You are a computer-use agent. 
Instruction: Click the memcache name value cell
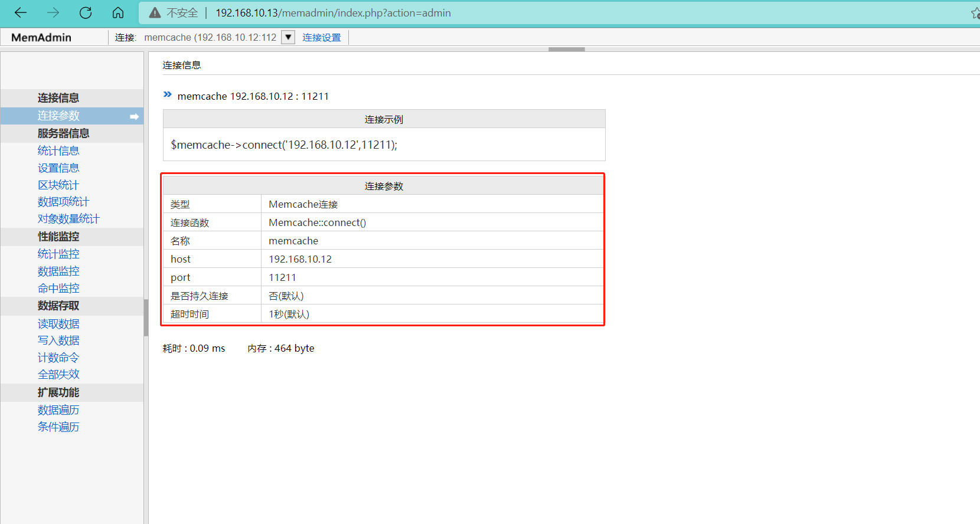coord(432,241)
